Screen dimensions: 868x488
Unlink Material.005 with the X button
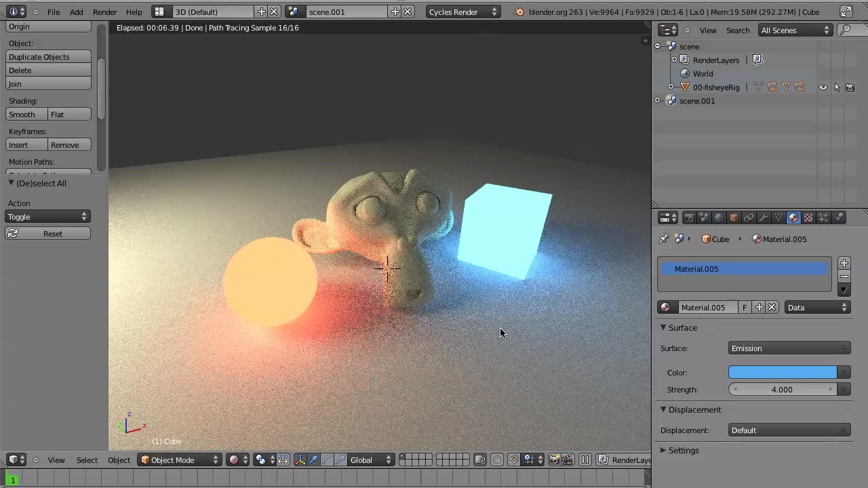[772, 307]
